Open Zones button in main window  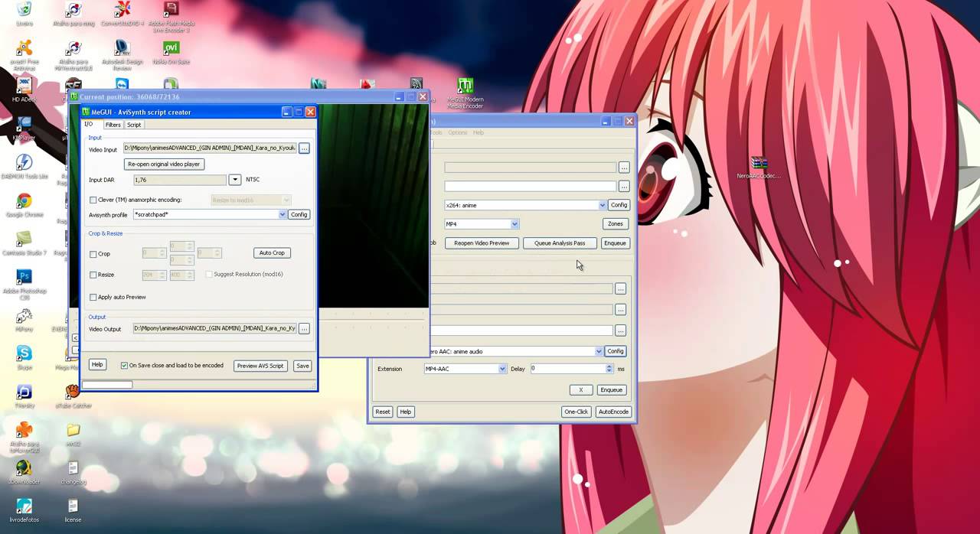pos(616,223)
